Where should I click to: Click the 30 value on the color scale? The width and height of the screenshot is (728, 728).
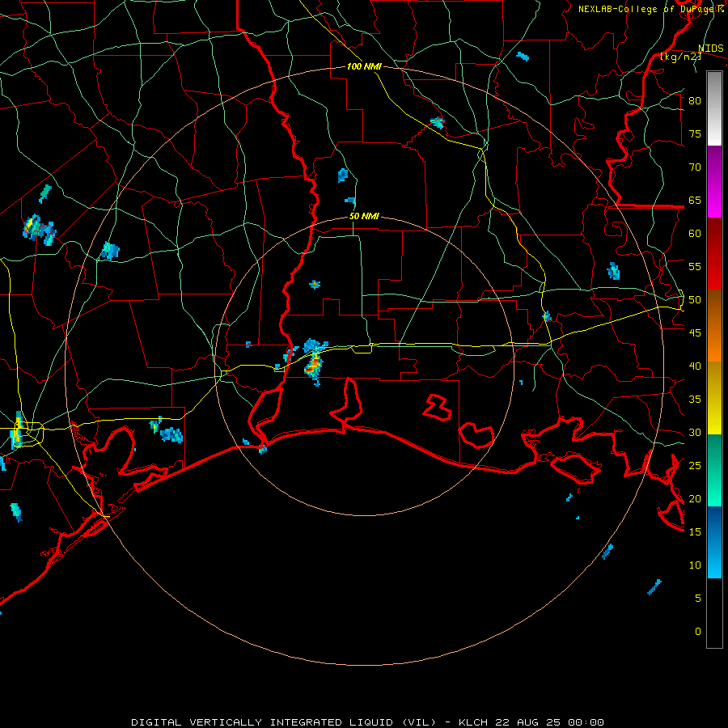tap(695, 433)
